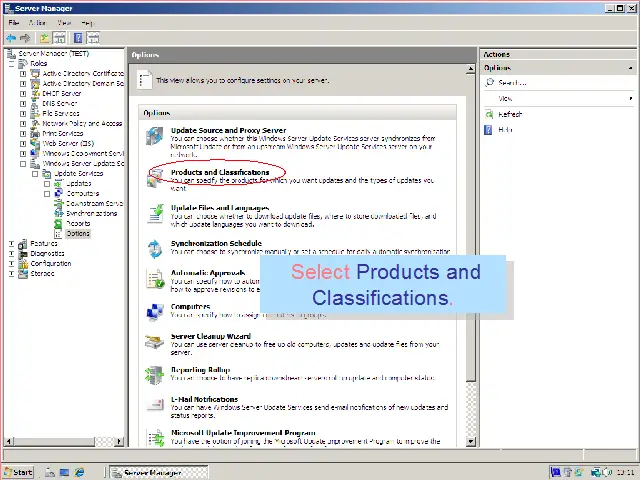Open Server Cleanup Wizard link
Viewport: 640px width, 480px height.
[211, 336]
